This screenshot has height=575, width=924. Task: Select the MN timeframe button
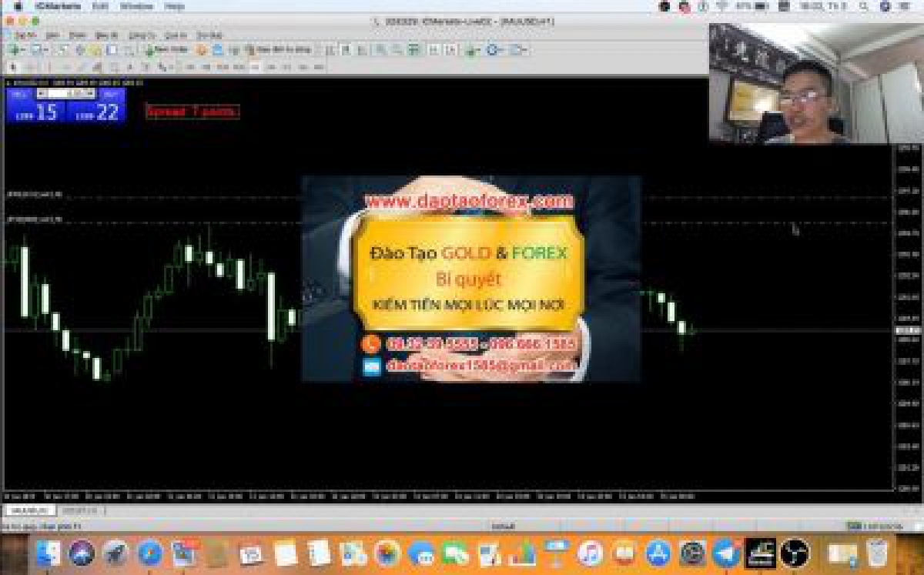pos(319,67)
